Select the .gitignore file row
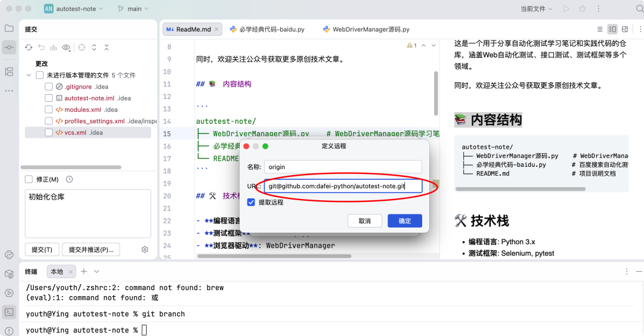This screenshot has width=644, height=336. click(x=88, y=86)
